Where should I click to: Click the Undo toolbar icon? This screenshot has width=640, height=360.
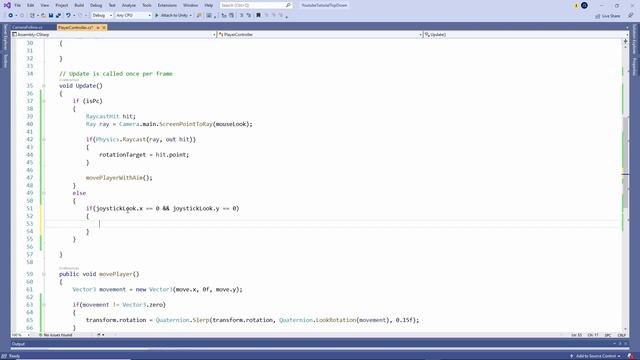(x=68, y=15)
